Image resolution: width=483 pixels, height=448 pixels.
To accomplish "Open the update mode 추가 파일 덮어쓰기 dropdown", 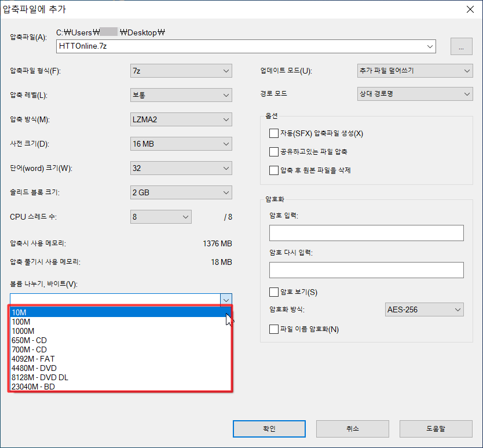I will tap(415, 71).
